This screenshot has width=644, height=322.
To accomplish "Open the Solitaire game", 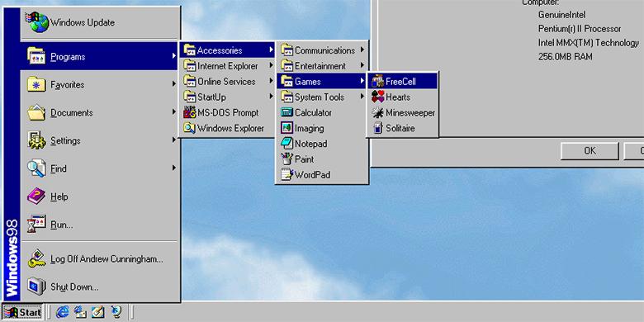I will tap(403, 128).
